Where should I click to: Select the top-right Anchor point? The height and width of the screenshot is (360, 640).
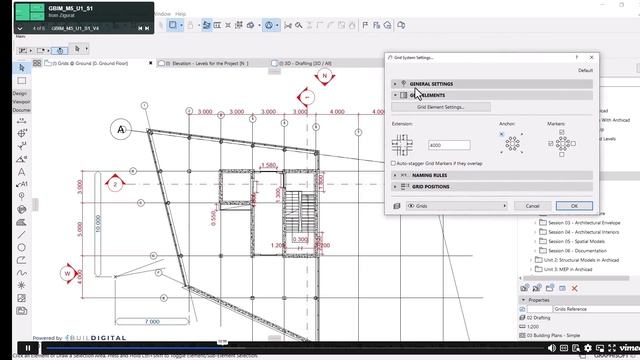(522, 134)
